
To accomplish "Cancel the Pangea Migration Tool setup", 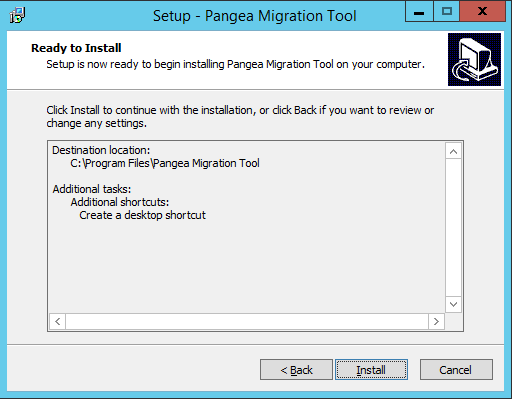I will (456, 370).
